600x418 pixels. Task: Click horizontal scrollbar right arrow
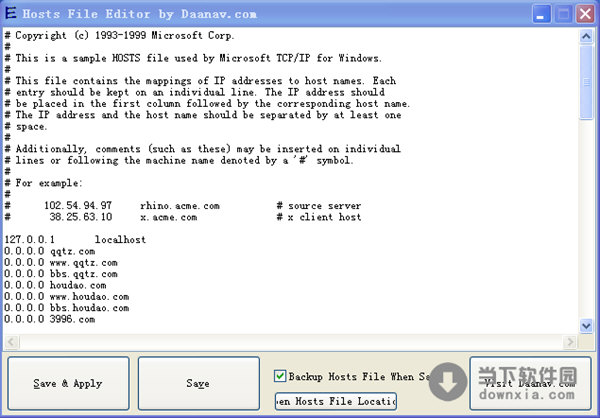[570, 342]
